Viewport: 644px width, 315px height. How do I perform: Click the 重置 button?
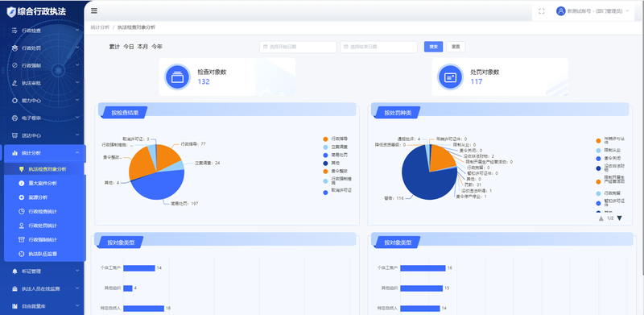[x=456, y=47]
